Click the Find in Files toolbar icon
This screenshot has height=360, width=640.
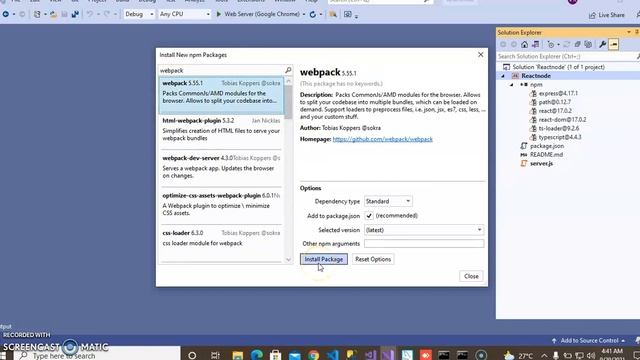tap(333, 14)
